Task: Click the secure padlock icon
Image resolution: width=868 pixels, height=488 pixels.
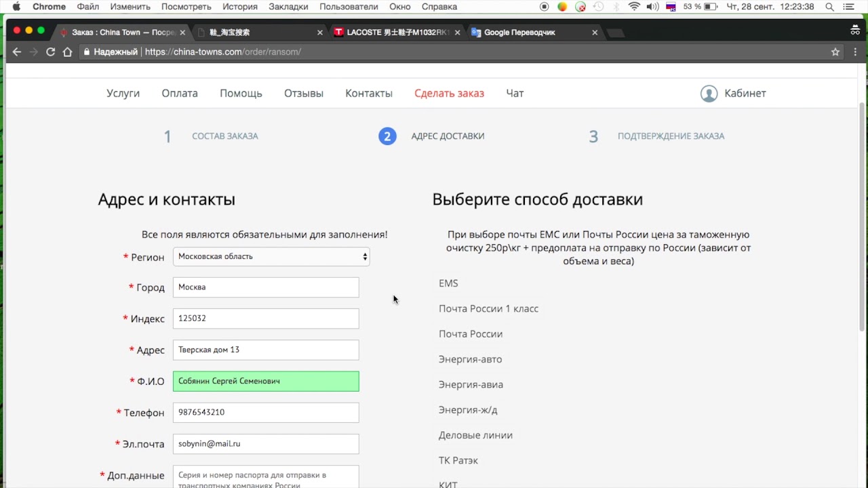Action: pyautogui.click(x=87, y=52)
